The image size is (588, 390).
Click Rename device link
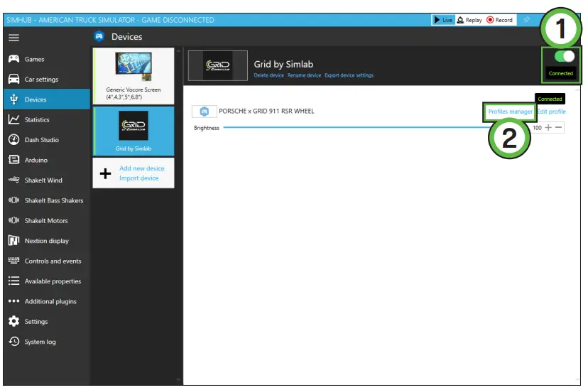(x=304, y=75)
